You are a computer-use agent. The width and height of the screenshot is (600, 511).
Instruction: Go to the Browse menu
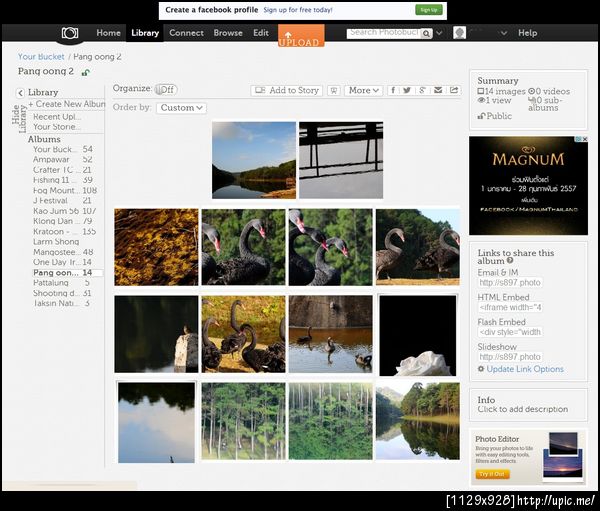[x=228, y=33]
